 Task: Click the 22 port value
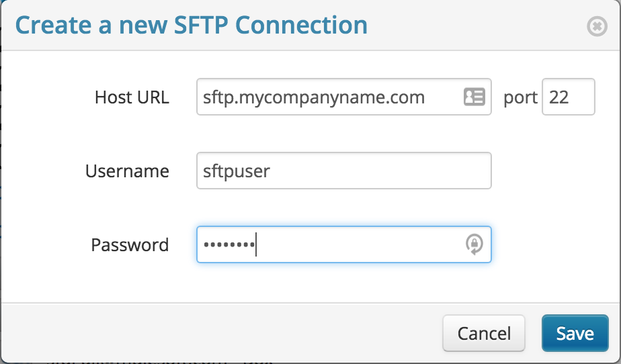click(x=558, y=97)
